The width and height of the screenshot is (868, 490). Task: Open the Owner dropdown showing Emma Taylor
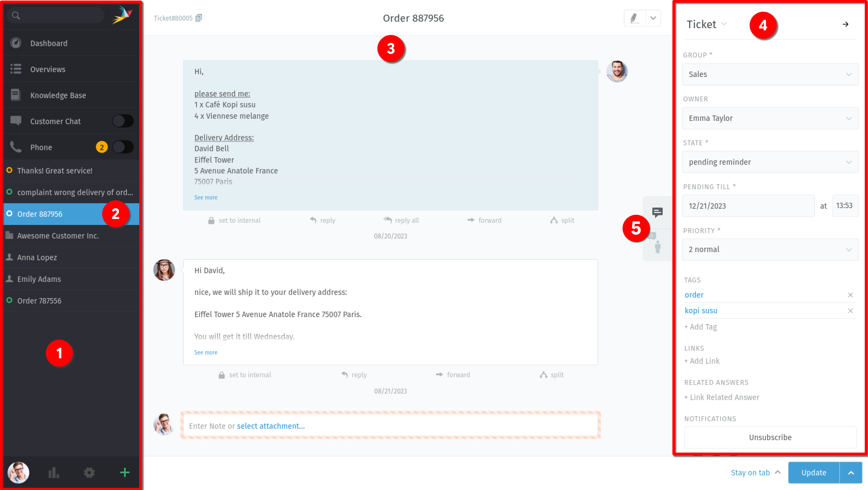(770, 118)
